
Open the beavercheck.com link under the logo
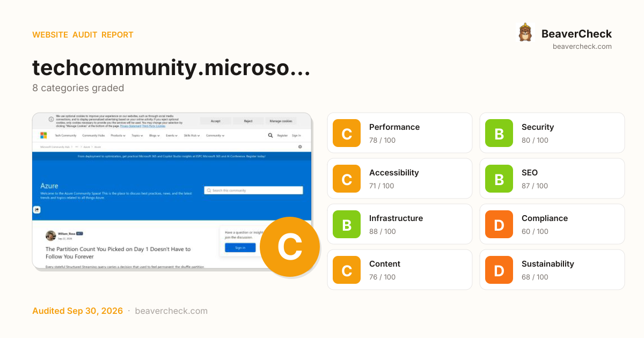click(582, 46)
